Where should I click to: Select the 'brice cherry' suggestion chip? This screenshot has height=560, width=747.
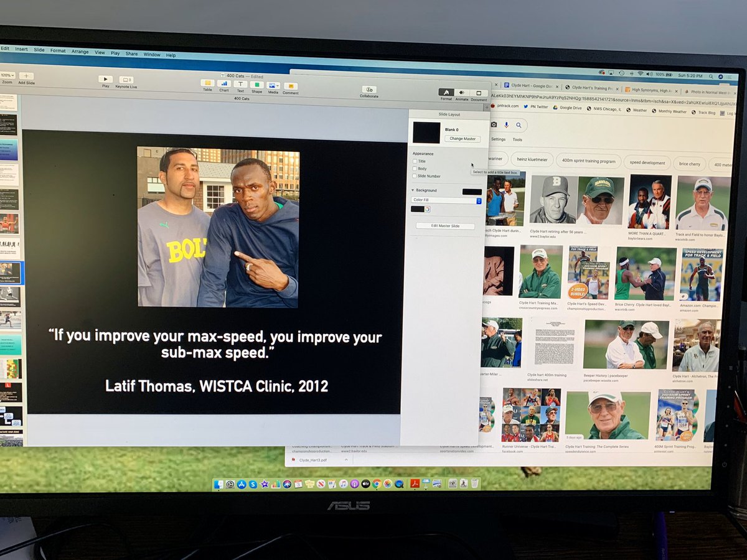(x=689, y=164)
